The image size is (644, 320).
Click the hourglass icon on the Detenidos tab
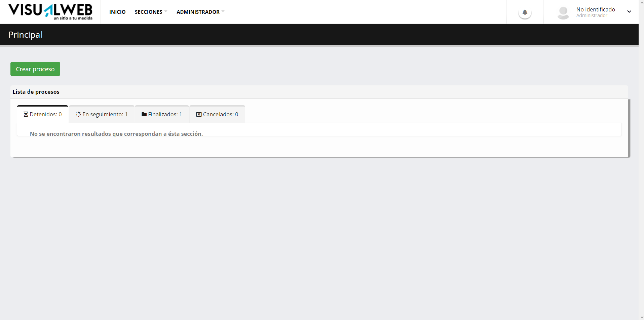[26, 115]
